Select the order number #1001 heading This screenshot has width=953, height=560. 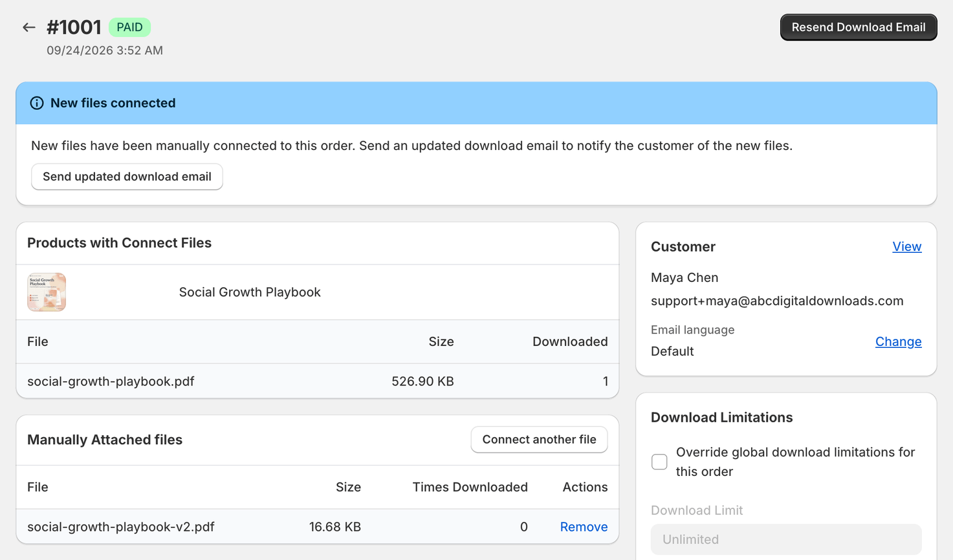74,27
